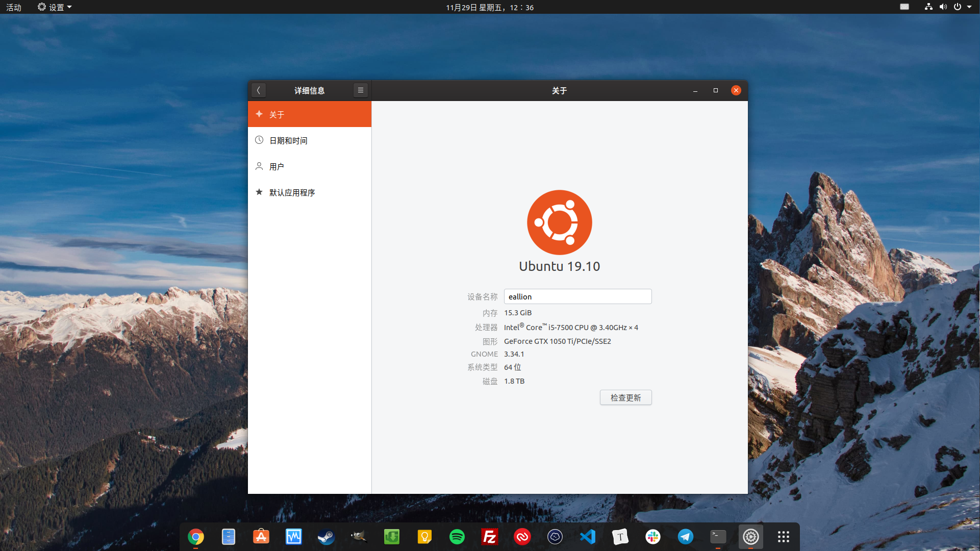Open Terminal from the dock
The width and height of the screenshot is (980, 551).
pyautogui.click(x=718, y=537)
